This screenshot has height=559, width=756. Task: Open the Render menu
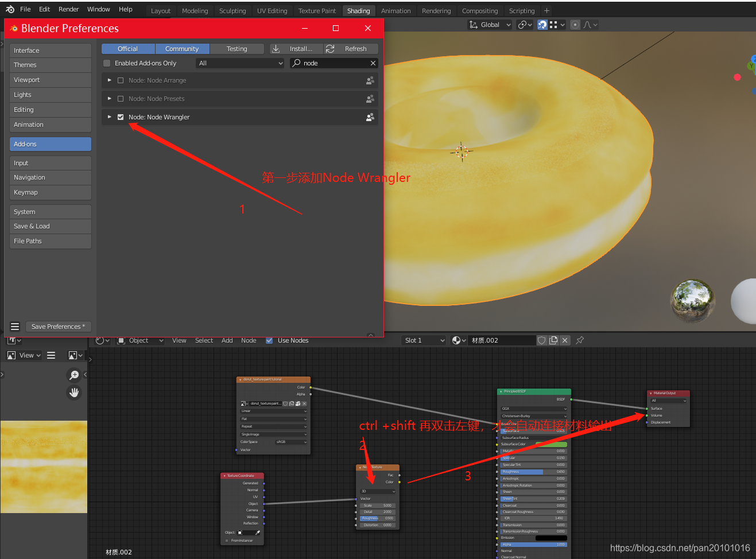[x=68, y=9]
